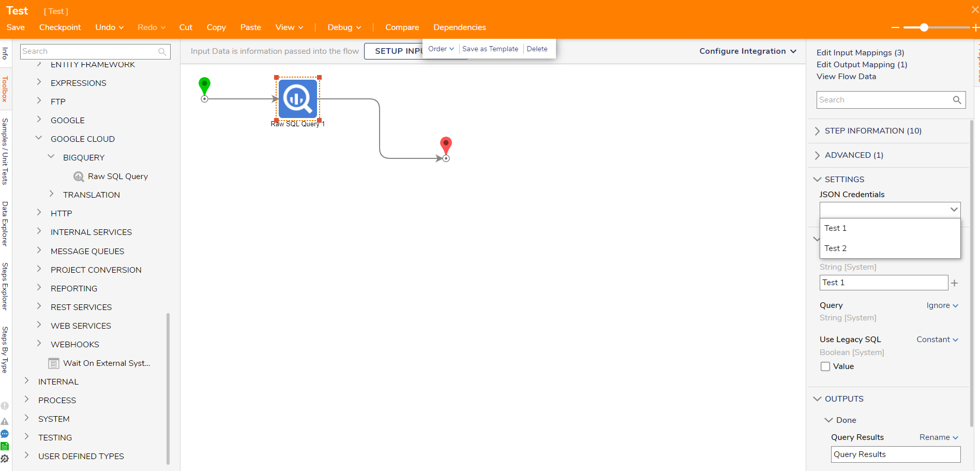Switch to Steps Explorer side tab
Screen dimensions: 980x471
(5, 286)
